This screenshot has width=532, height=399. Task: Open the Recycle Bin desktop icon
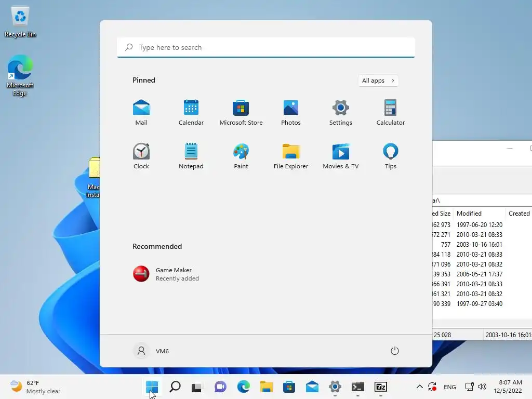pyautogui.click(x=20, y=22)
